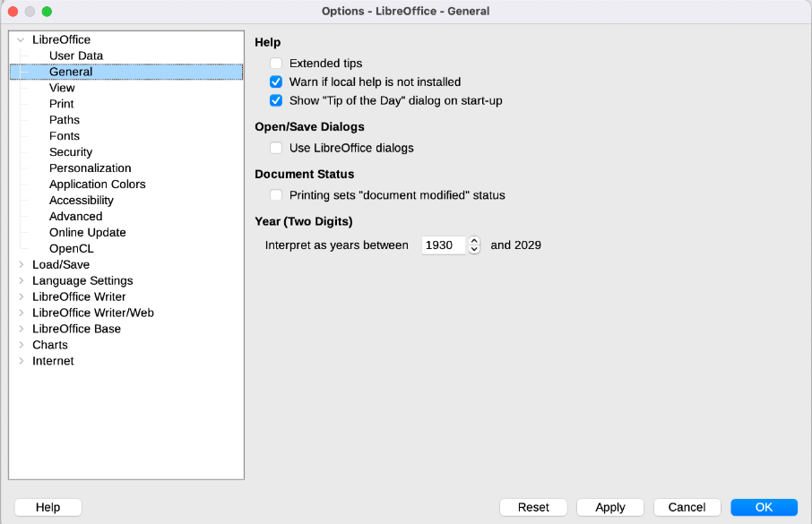Uncheck Show Tip of the Day dialog
812x524 pixels.
click(x=276, y=100)
